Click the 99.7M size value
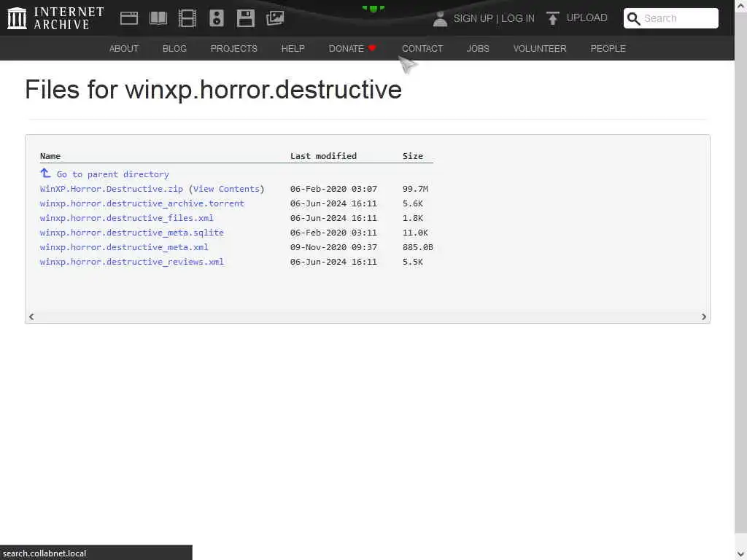 [415, 189]
